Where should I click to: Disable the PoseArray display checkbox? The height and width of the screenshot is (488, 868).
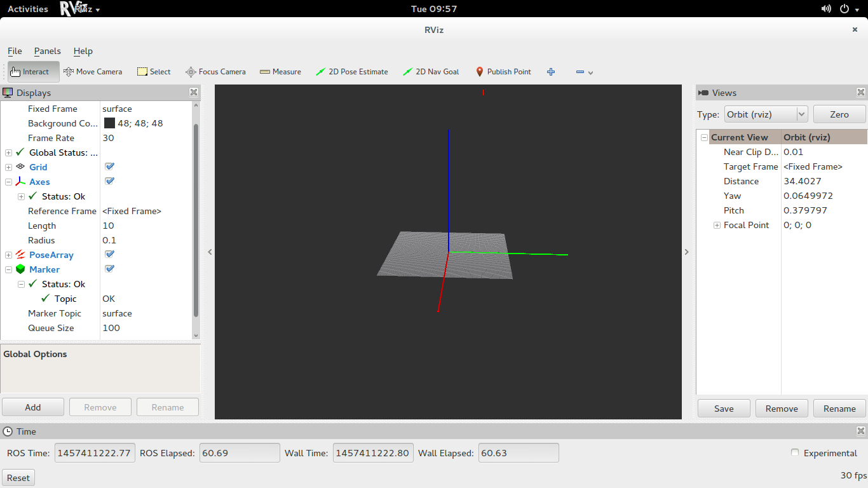tap(109, 254)
